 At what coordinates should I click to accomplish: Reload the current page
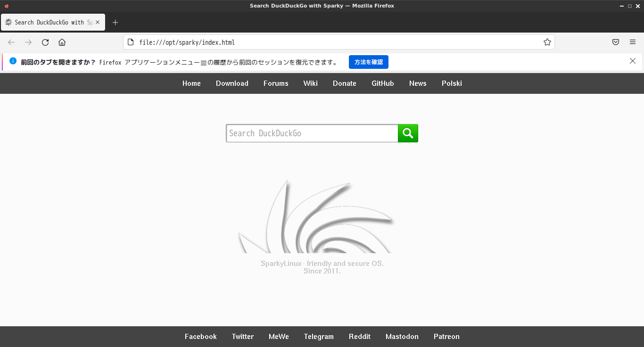(x=45, y=42)
